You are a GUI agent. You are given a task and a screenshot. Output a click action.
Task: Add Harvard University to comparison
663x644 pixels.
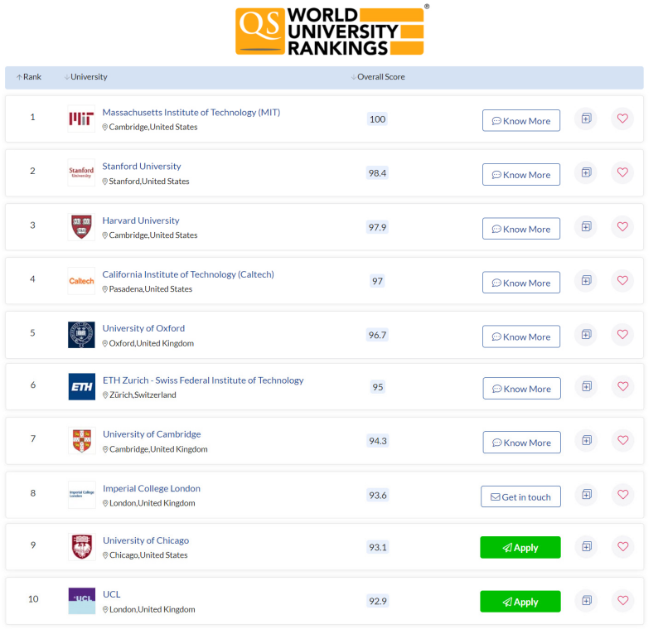click(x=586, y=226)
